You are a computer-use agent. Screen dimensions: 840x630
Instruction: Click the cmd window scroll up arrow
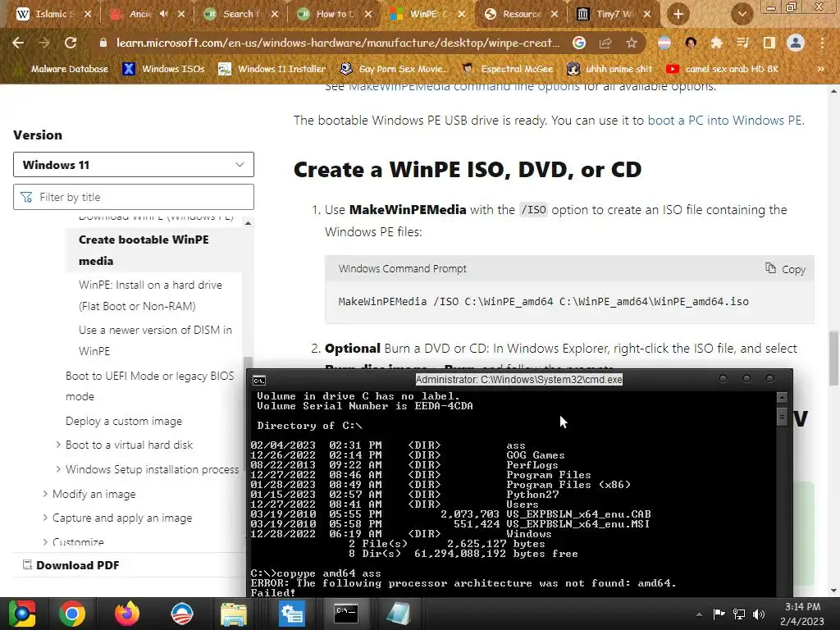(782, 398)
